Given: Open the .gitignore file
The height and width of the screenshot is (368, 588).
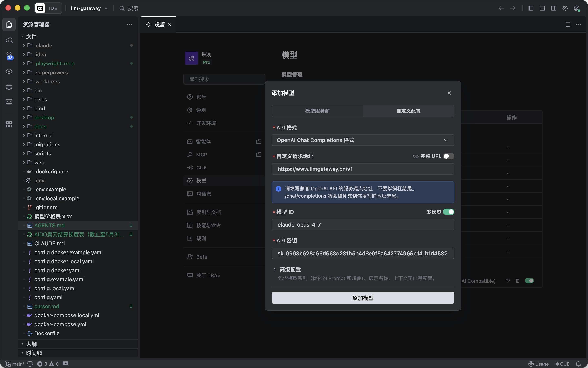Looking at the screenshot, I should [x=78, y=207].
